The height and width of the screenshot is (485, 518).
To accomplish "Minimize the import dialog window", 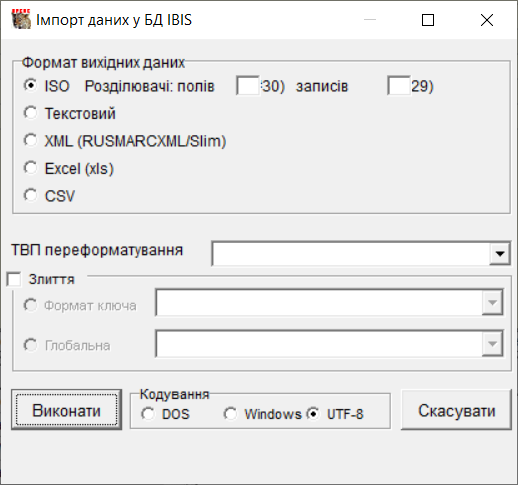I will [x=370, y=20].
